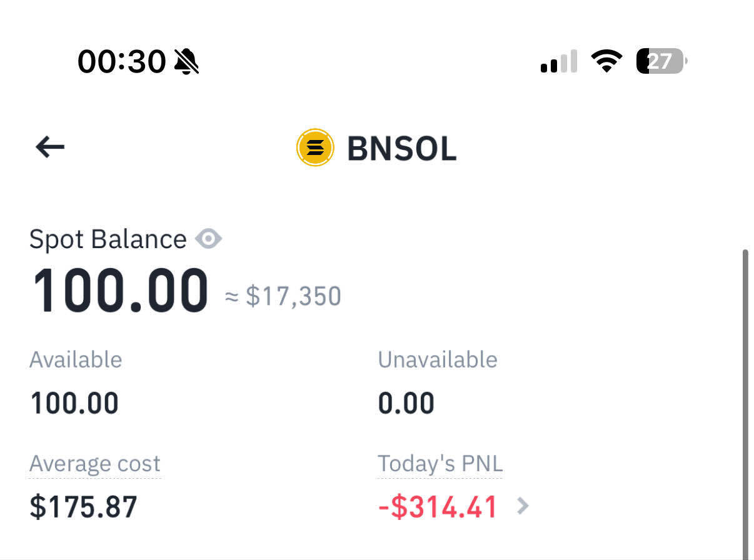The width and height of the screenshot is (754, 560).
Task: Tap the Wi-Fi status icon
Action: (x=606, y=61)
